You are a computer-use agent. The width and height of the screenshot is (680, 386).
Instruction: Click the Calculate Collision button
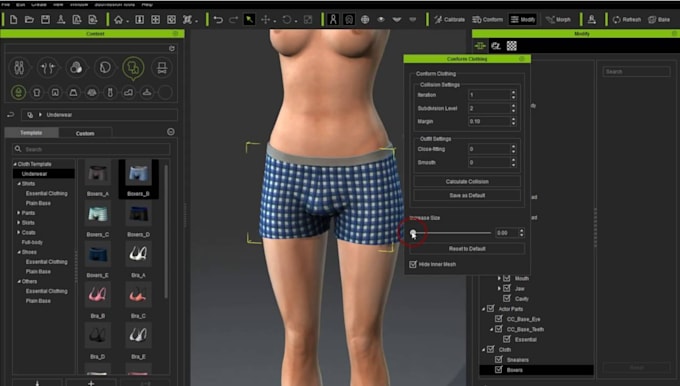tap(467, 182)
